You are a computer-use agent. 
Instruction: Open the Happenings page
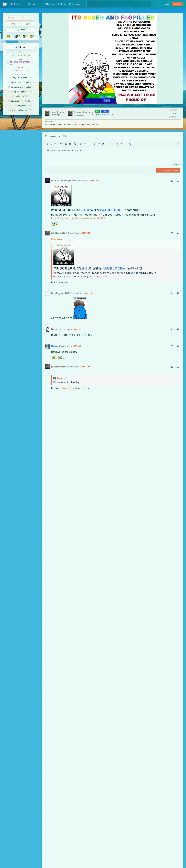tap(76, 4)
